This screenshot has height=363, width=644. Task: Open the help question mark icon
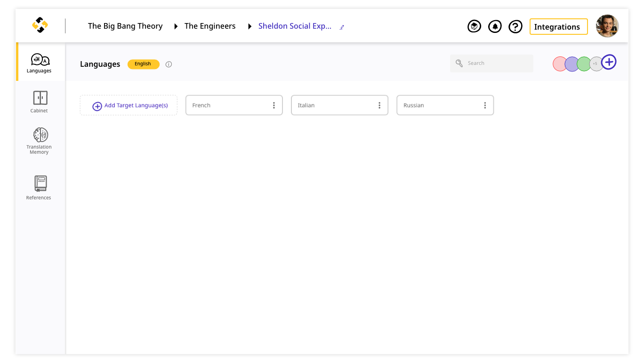click(x=515, y=26)
